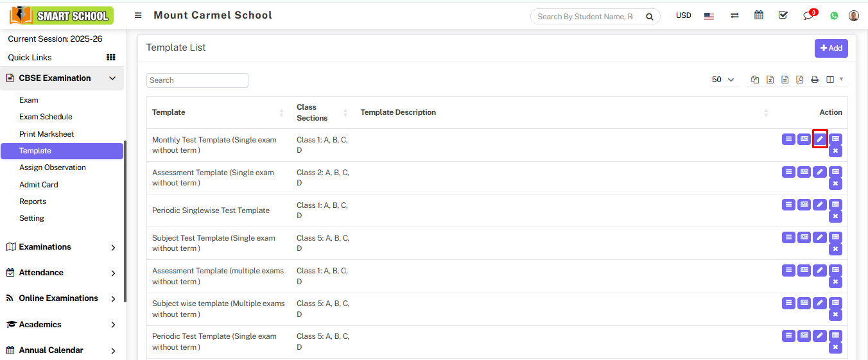Screen dimensions: 868x360
Task: Open WhatsApp icon in top header
Action: tap(834, 16)
